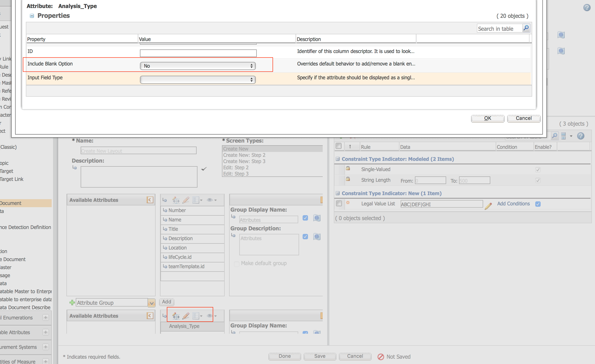Click the checkmark icon beside the Description box
This screenshot has height=364, width=595.
[204, 169]
